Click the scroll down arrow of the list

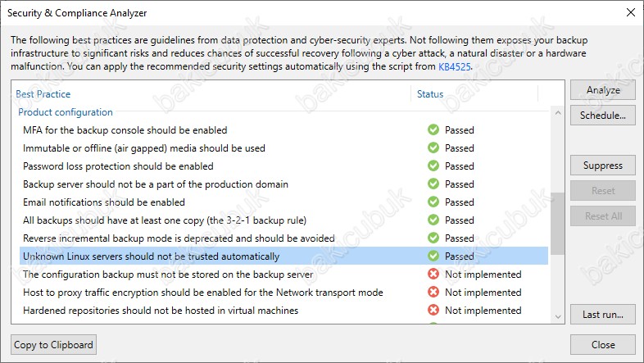pos(558,316)
